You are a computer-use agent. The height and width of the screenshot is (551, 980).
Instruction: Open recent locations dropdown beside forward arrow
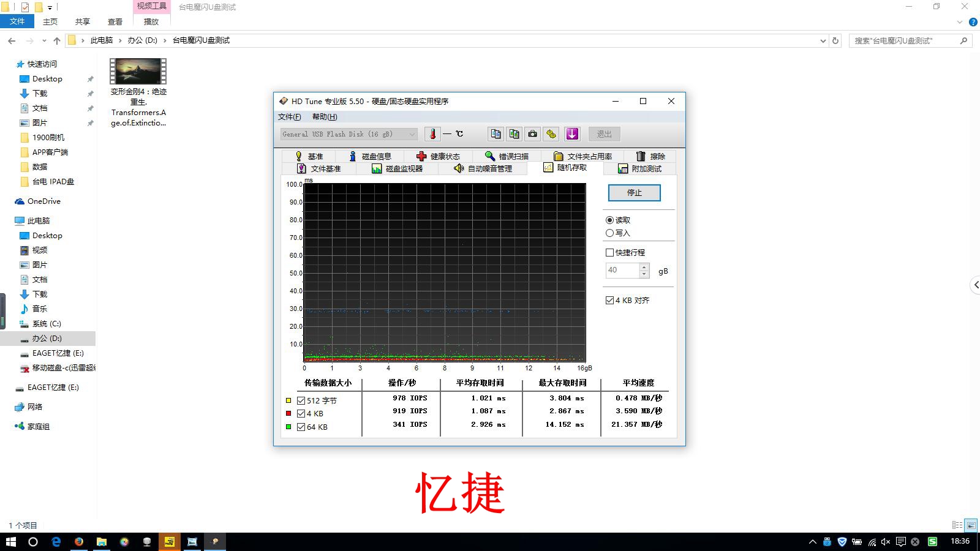tap(44, 40)
